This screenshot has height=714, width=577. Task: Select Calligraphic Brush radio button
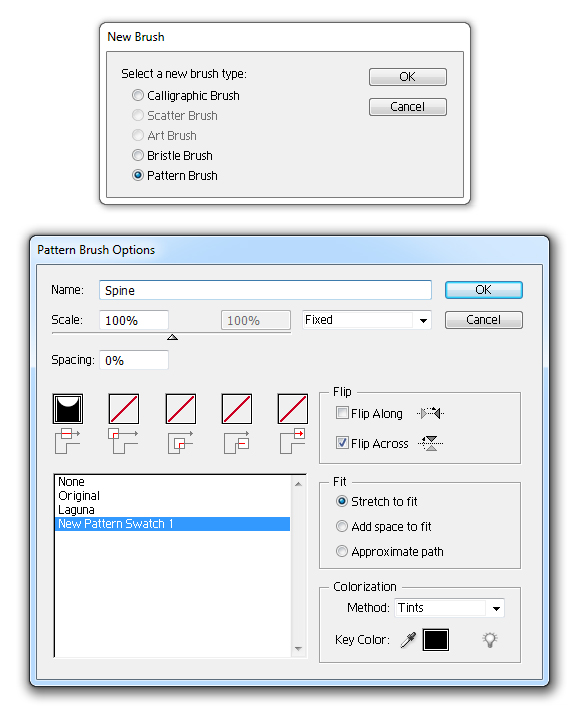[138, 95]
